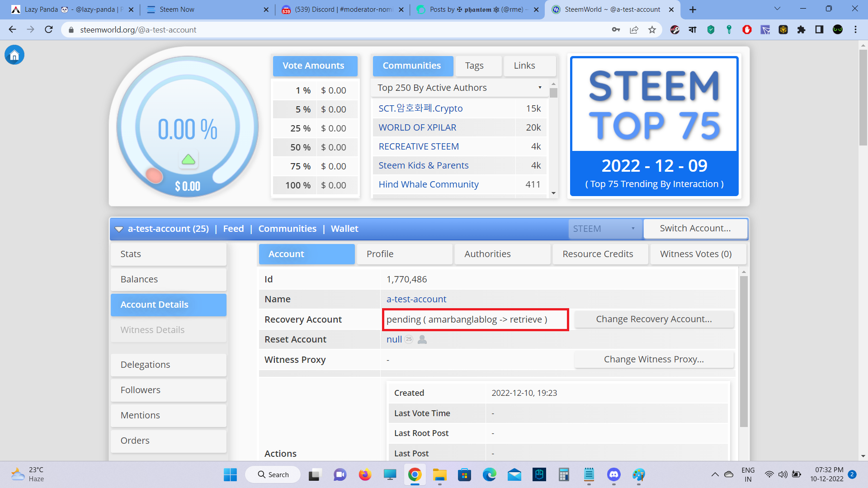Viewport: 868px width, 488px height.
Task: Open Discord from the Windows taskbar
Action: (x=613, y=474)
